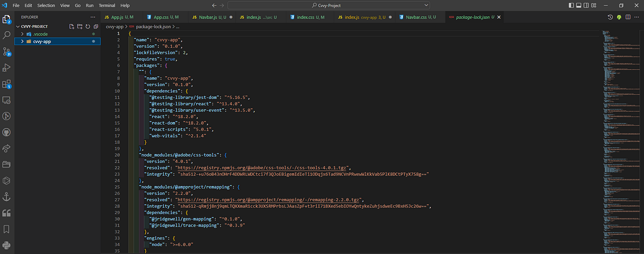The image size is (644, 254).
Task: Open editor more actions ellipsis
Action: pyautogui.click(x=636, y=17)
